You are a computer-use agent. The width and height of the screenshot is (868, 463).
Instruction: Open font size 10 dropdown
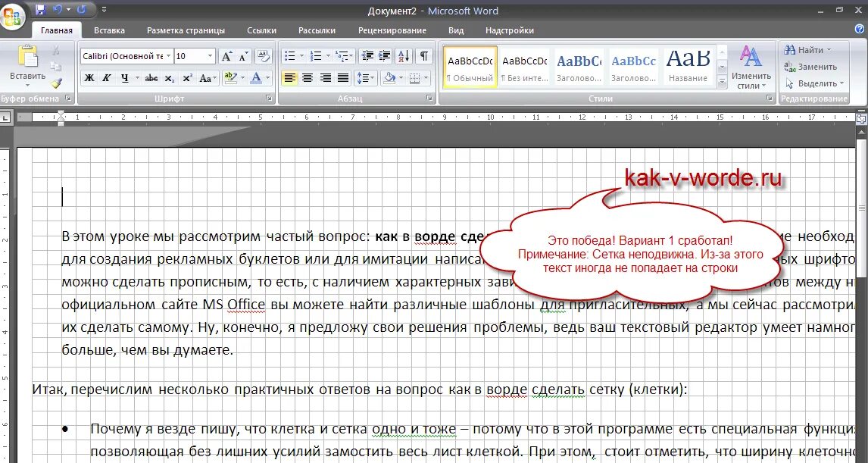(x=210, y=56)
